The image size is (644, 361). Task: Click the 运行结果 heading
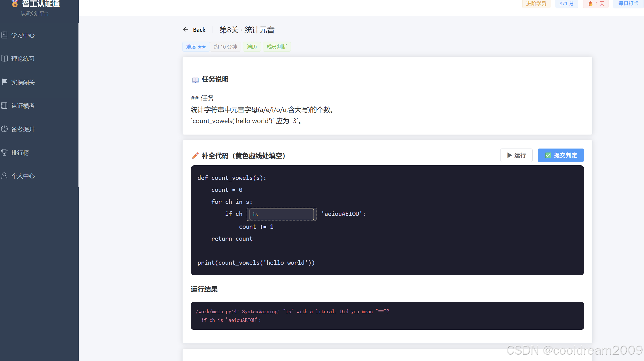click(x=204, y=289)
